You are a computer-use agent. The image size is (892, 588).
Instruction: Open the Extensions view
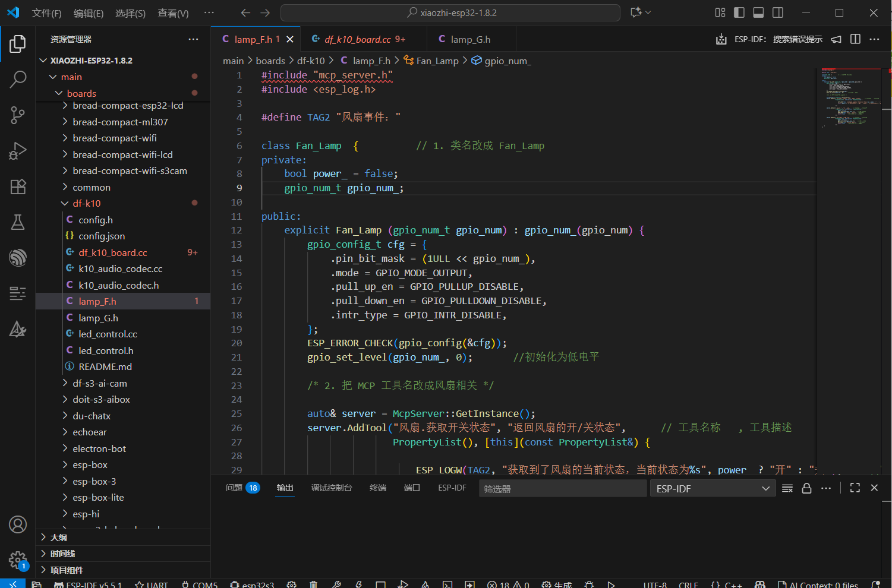18,186
